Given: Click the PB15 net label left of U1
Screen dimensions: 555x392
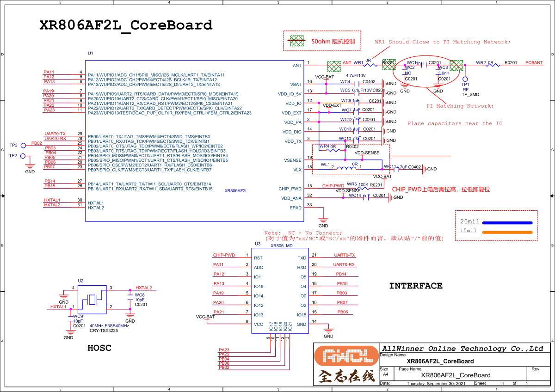Looking at the screenshot, I should (x=50, y=186).
